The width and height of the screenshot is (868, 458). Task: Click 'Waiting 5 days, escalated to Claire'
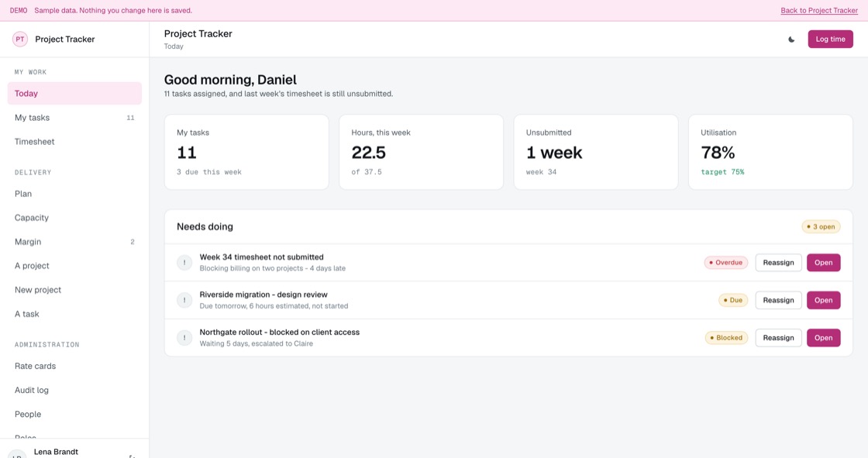pos(257,344)
